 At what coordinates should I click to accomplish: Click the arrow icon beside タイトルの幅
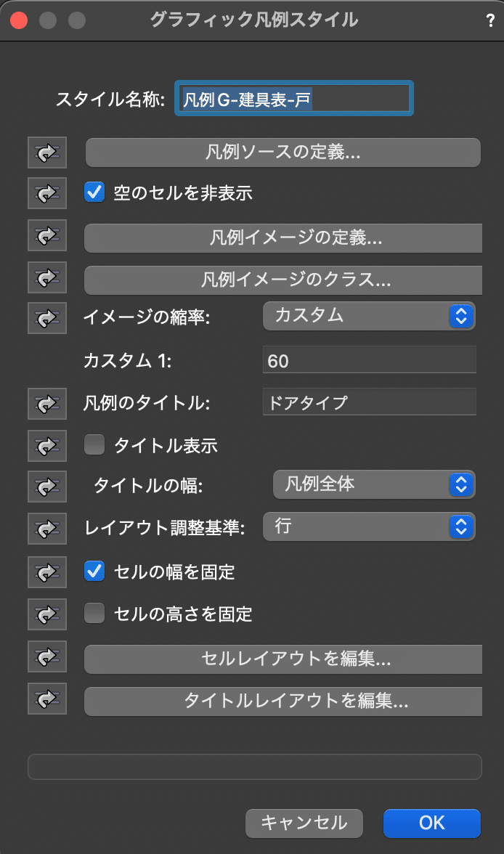[47, 487]
